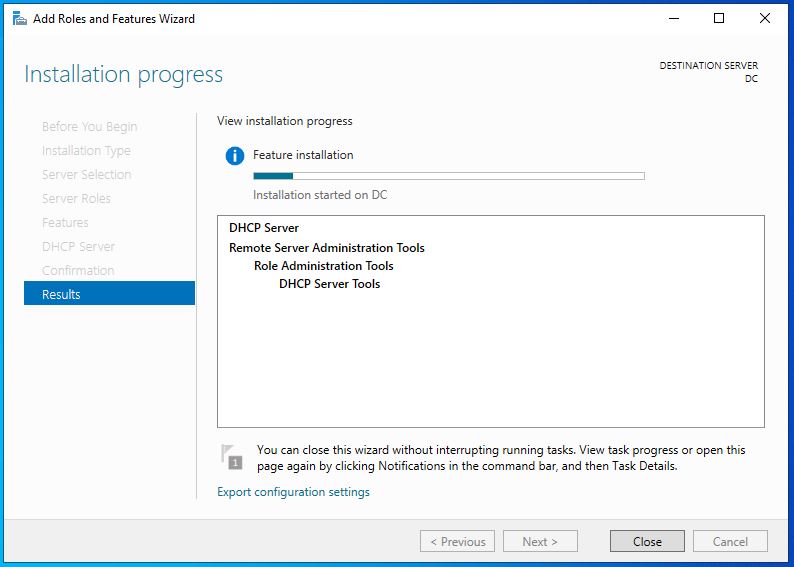Click the title bar X close button

pyautogui.click(x=765, y=19)
